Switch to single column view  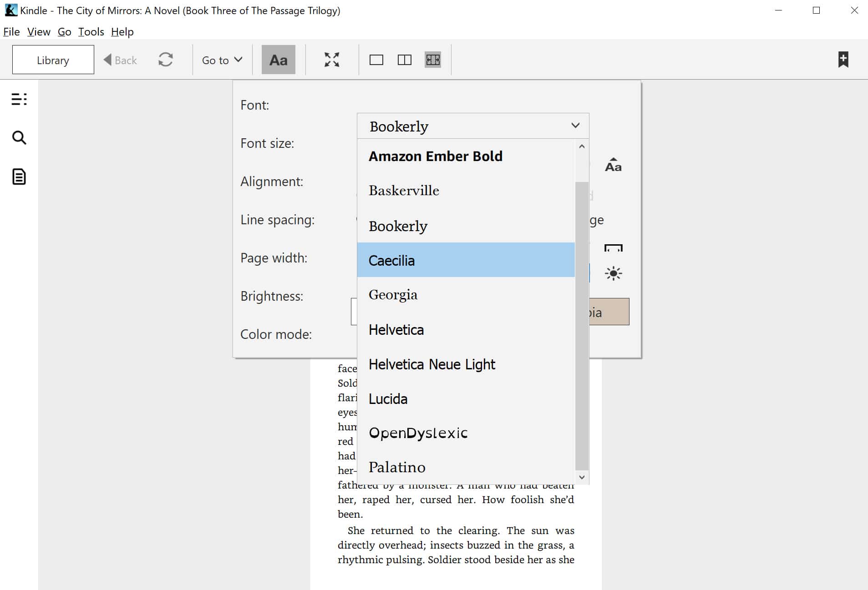pos(376,60)
